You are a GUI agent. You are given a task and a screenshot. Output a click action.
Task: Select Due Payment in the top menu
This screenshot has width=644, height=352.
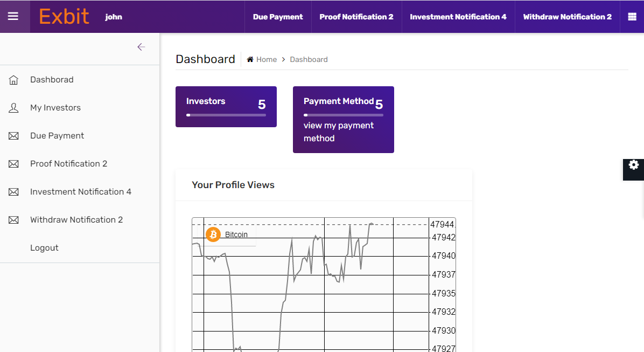click(278, 17)
